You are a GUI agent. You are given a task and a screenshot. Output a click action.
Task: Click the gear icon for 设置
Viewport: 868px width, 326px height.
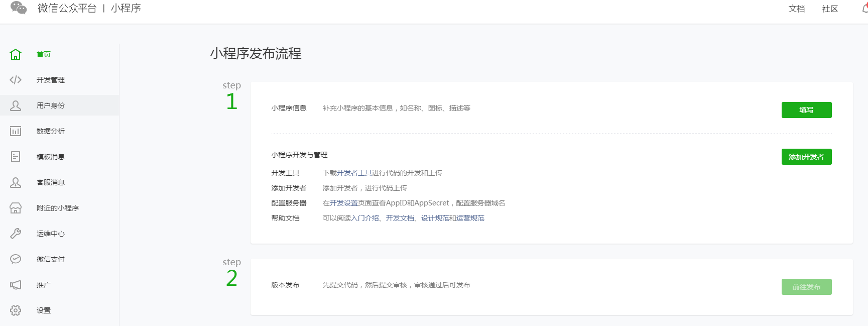tap(16, 310)
